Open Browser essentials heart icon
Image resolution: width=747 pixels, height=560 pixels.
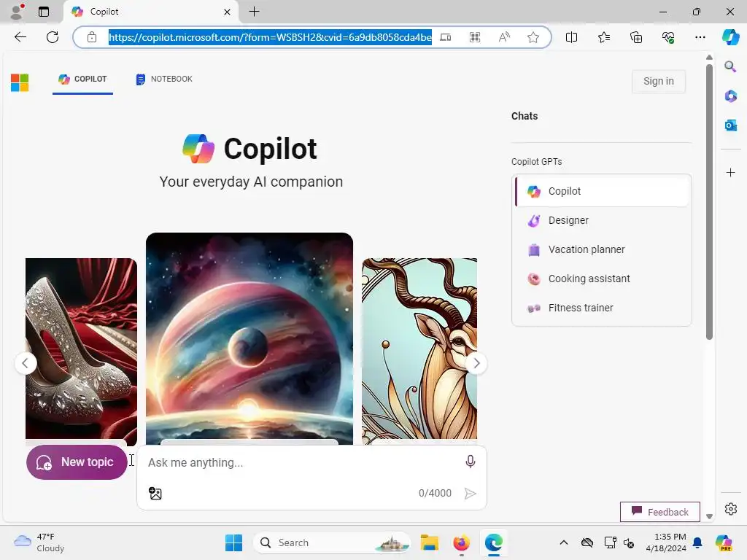pos(668,37)
